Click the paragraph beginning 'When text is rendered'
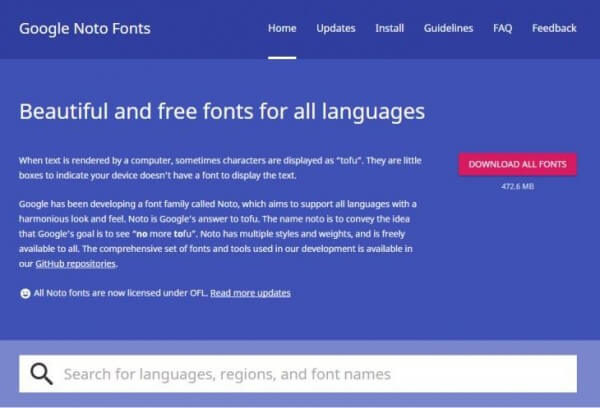Image resolution: width=600 pixels, height=408 pixels. pos(220,168)
